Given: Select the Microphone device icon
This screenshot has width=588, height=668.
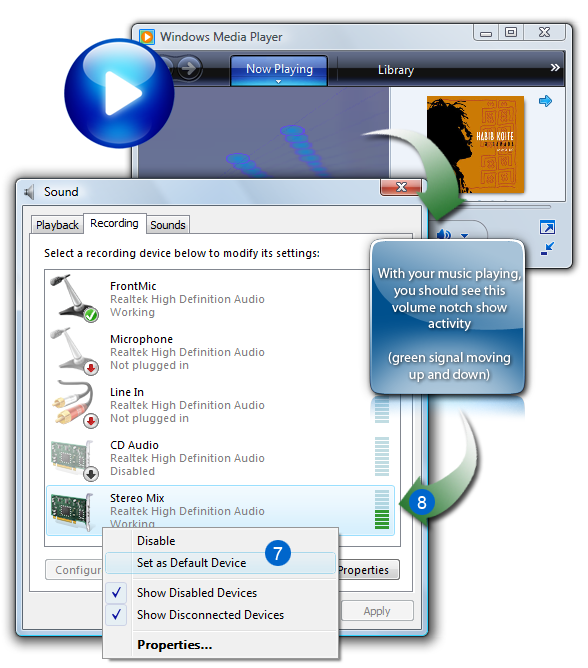Looking at the screenshot, I should [x=74, y=351].
